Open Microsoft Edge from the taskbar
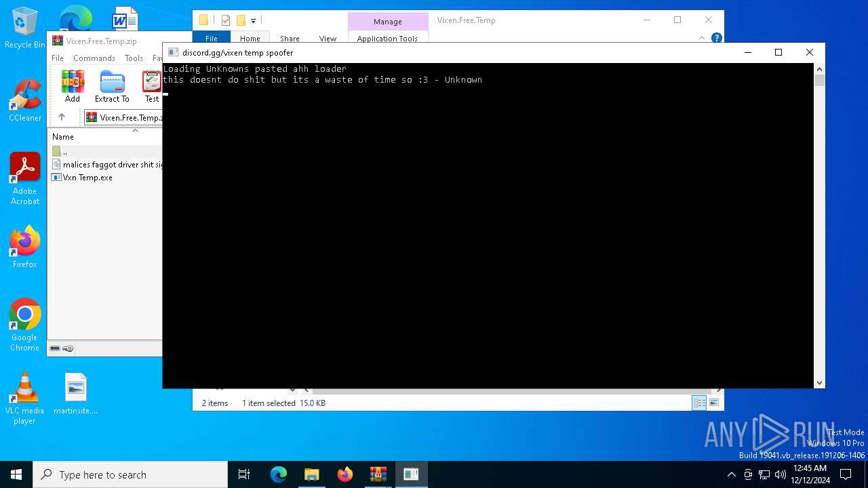Viewport: 868px width, 488px height. pos(279,474)
